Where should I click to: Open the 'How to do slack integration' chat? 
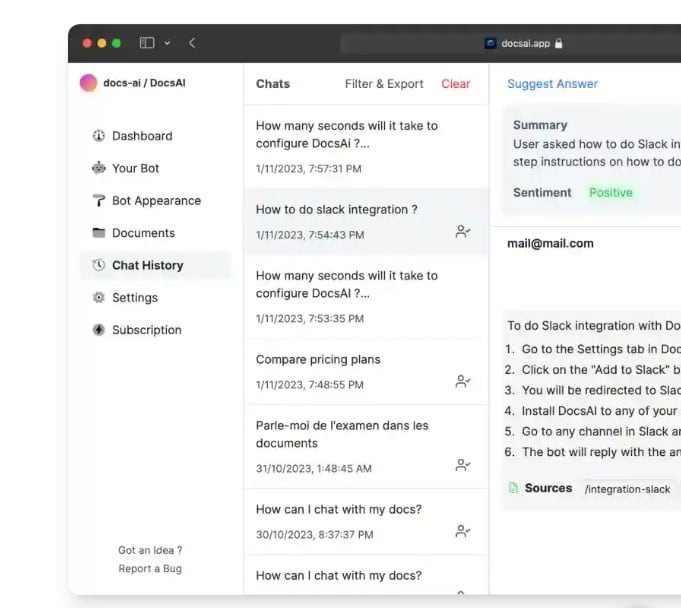coord(366,221)
